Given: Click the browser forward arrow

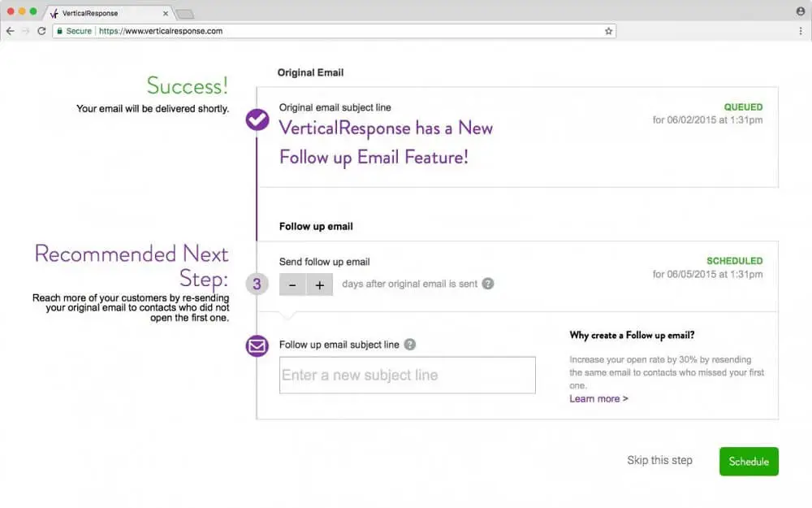Looking at the screenshot, I should coord(26,31).
